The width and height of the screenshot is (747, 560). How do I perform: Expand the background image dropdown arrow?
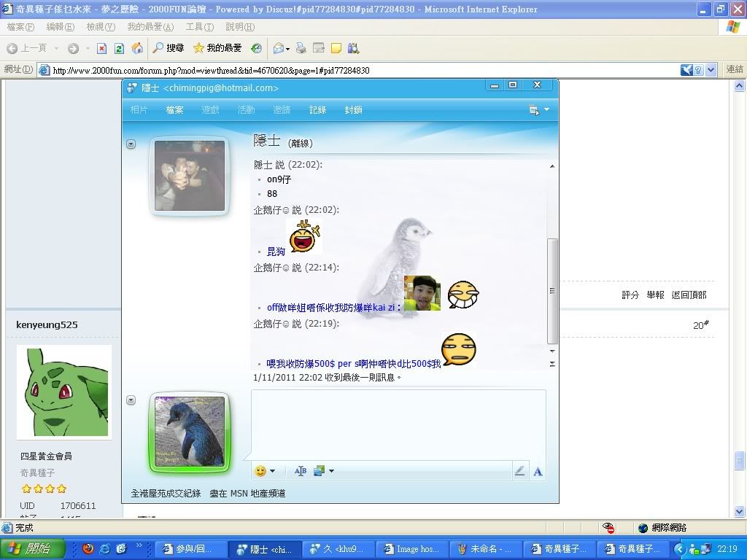pos(331,471)
